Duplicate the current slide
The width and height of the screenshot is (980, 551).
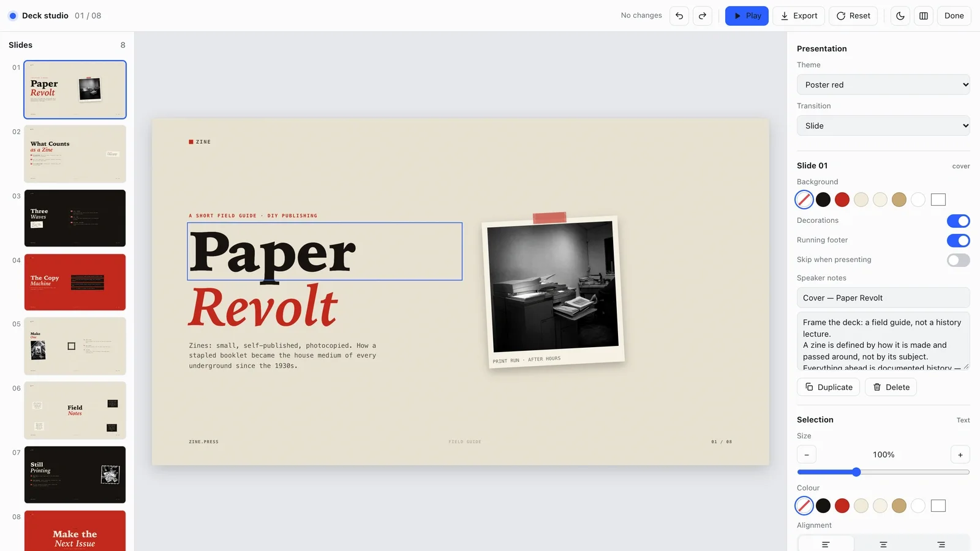(828, 388)
